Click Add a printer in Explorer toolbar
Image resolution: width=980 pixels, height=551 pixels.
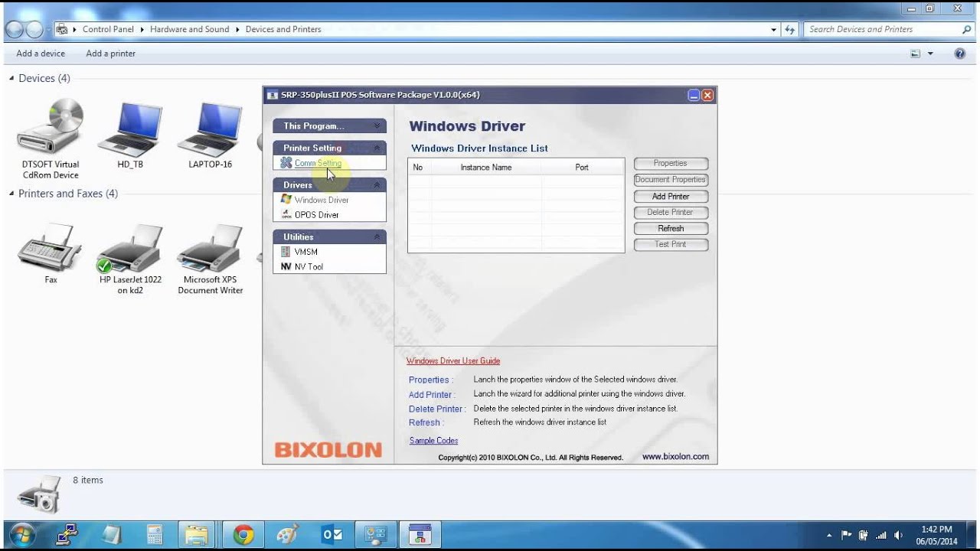point(111,54)
